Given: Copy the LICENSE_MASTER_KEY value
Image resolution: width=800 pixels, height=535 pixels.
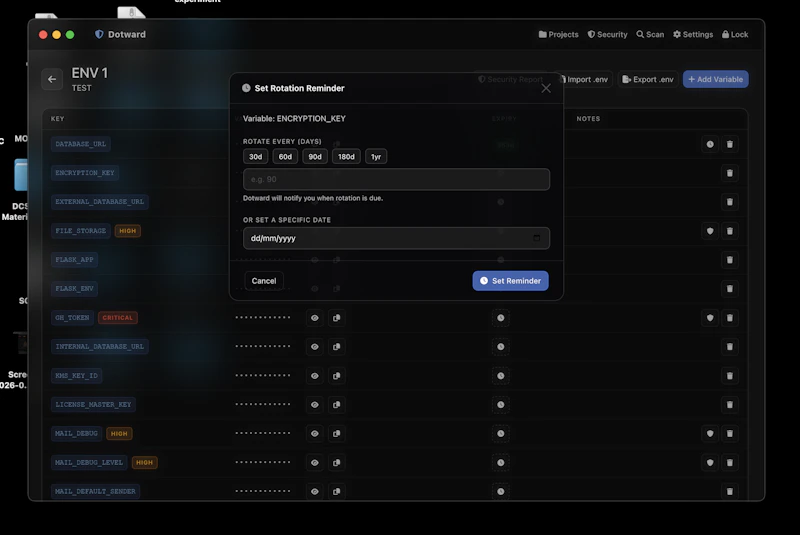Looking at the screenshot, I should pos(337,404).
